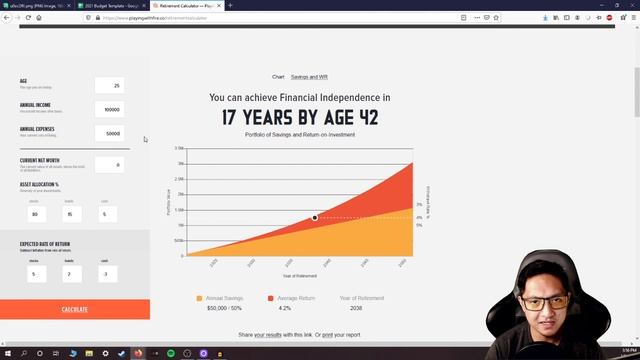Screen dimensions: 640x360
Task: Click the 'print' report link
Action: click(327, 335)
